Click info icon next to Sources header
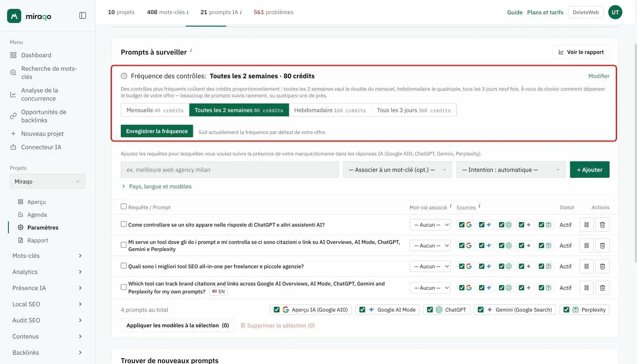The height and width of the screenshot is (364, 637). pyautogui.click(x=480, y=206)
